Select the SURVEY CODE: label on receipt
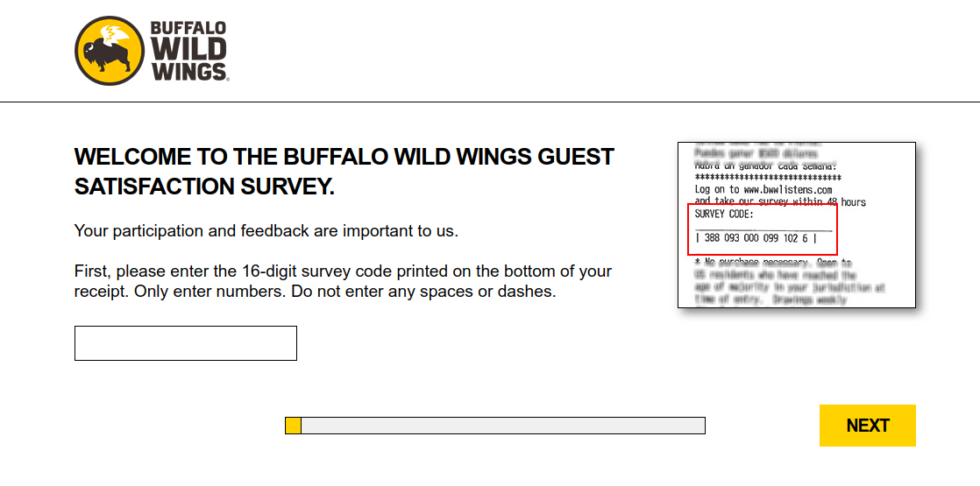This screenshot has height=486, width=980. 724,214
